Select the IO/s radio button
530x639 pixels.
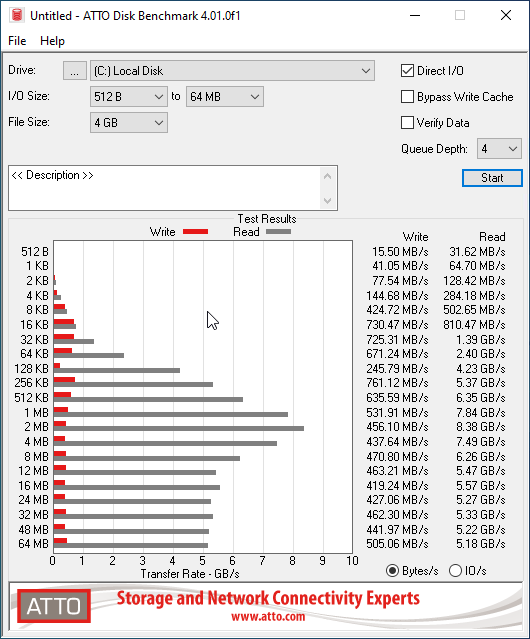(x=455, y=571)
